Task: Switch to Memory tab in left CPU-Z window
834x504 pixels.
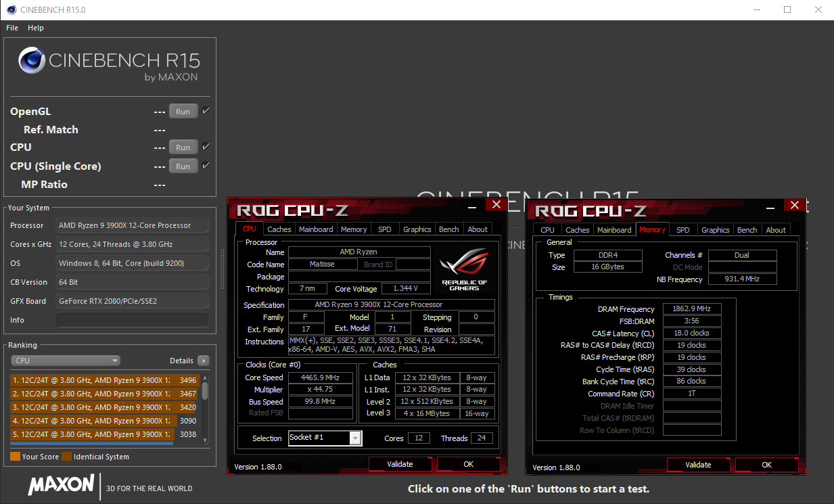Action: click(354, 229)
